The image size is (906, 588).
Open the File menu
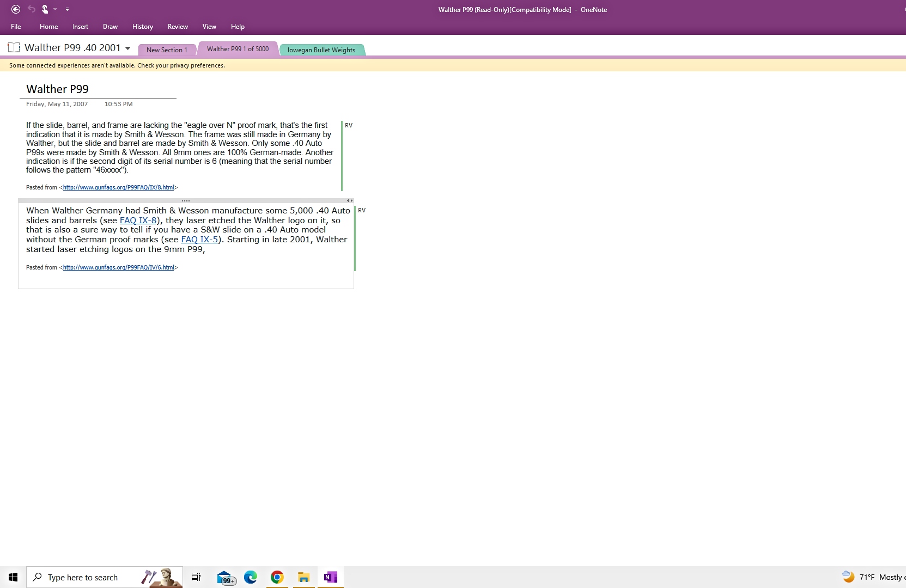[x=16, y=27]
